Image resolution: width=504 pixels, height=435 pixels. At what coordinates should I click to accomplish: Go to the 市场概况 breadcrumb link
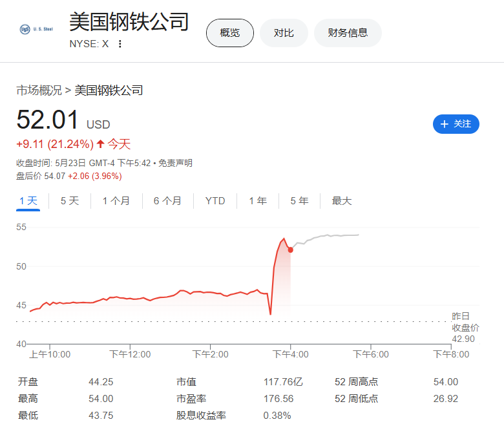click(x=39, y=90)
